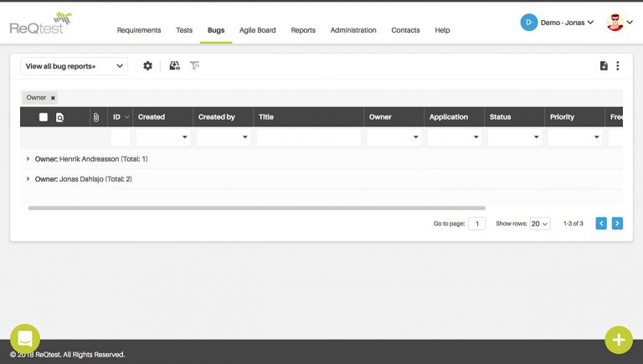The width and height of the screenshot is (643, 364).
Task: Remove the Owner grouping chip
Action: (53, 98)
